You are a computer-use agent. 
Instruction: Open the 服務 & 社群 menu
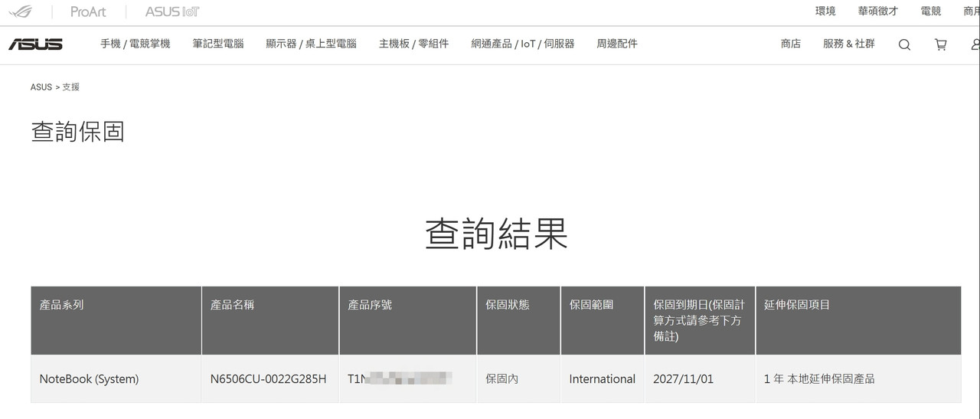coord(849,44)
